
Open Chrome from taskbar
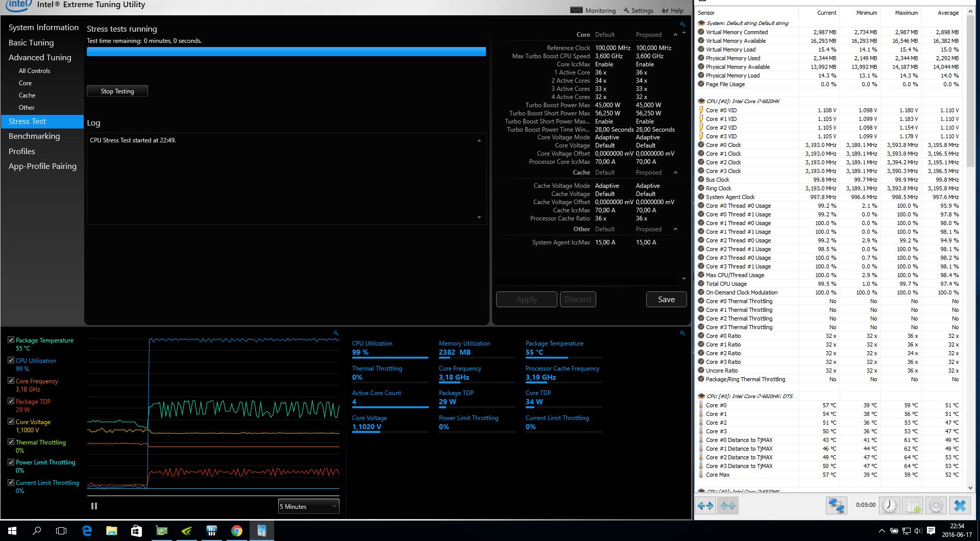236,531
